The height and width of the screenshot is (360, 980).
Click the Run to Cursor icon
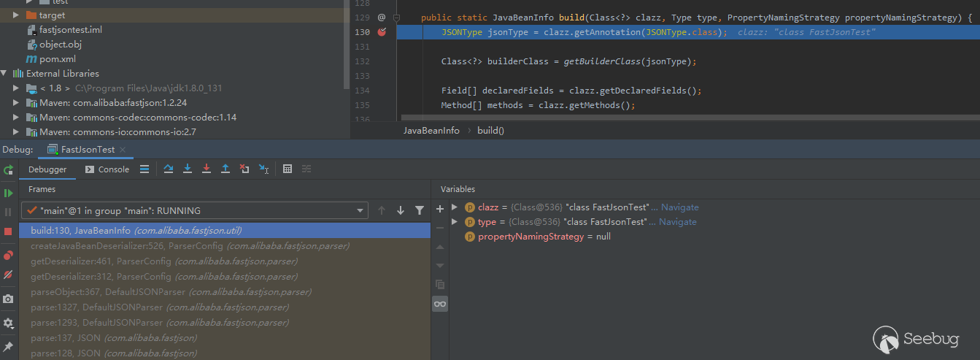[x=264, y=169]
